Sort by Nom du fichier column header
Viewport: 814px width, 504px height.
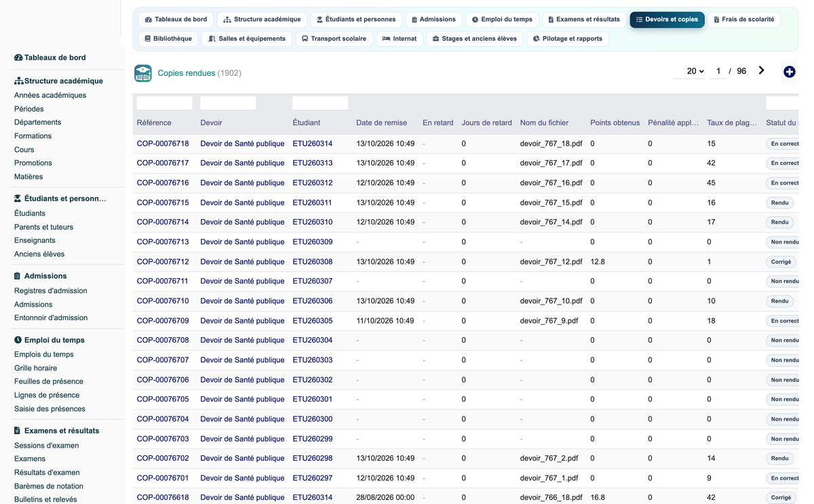tap(544, 123)
